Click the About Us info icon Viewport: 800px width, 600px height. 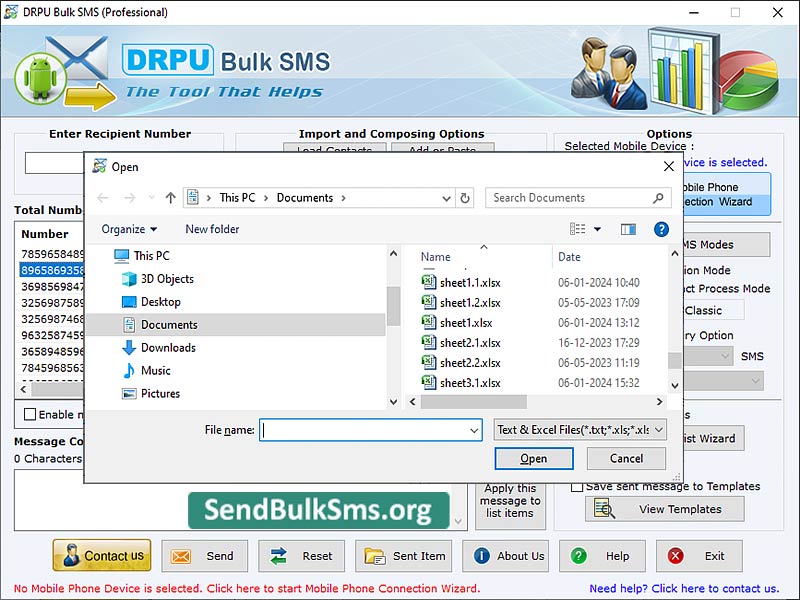tap(481, 556)
